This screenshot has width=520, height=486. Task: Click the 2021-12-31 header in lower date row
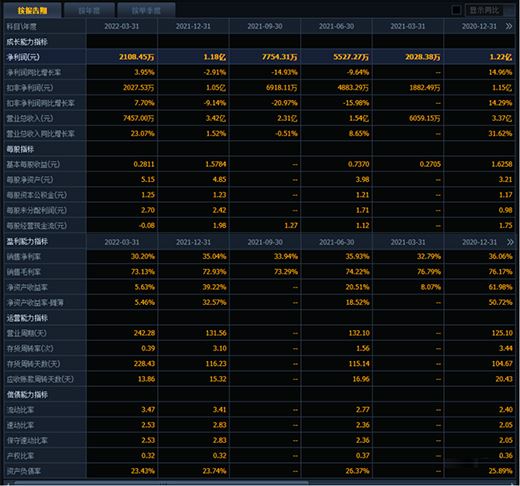[193, 242]
